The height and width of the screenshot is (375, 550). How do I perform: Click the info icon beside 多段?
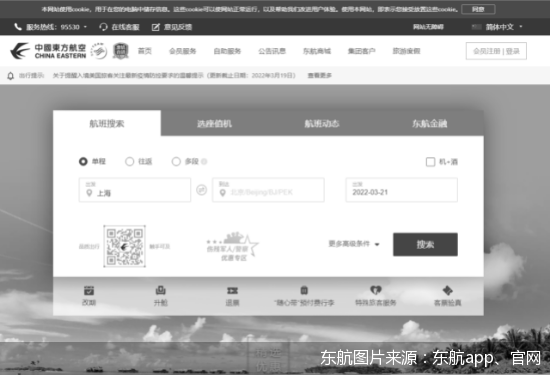pyautogui.click(x=204, y=162)
